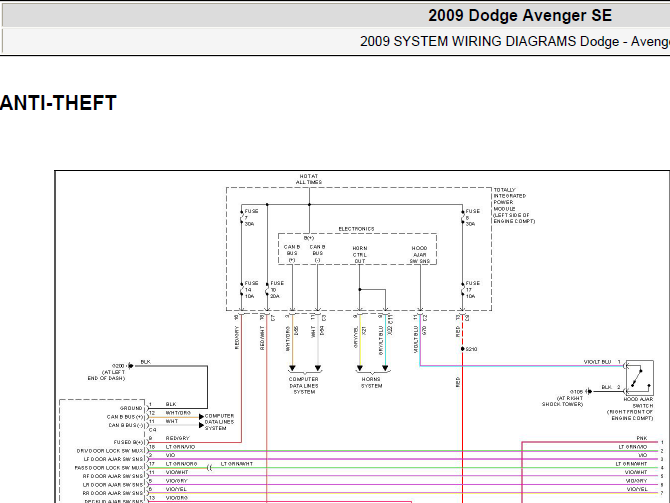
Task: Click the "PASS DOOR LOCK SW MUX" label
Action: click(x=109, y=468)
